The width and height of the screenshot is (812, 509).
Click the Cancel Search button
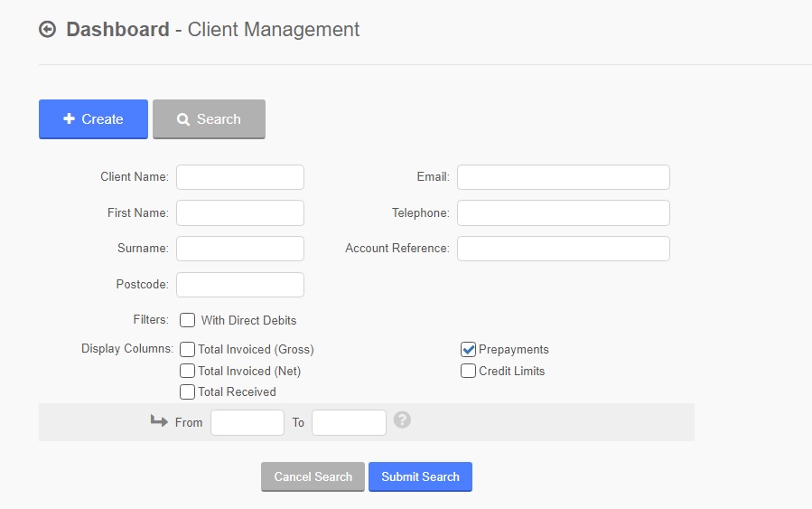(313, 476)
